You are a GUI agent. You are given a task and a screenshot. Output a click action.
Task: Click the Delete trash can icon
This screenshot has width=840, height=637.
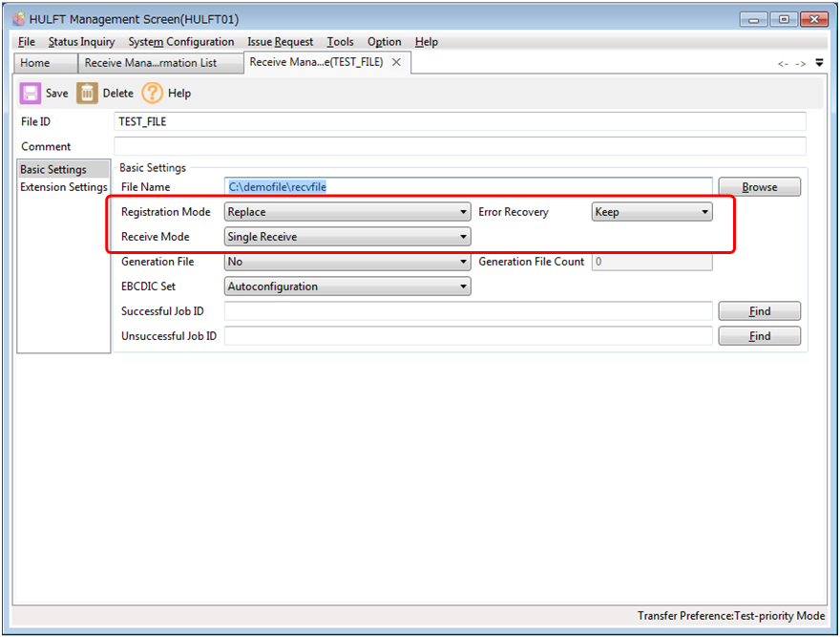pyautogui.click(x=88, y=93)
